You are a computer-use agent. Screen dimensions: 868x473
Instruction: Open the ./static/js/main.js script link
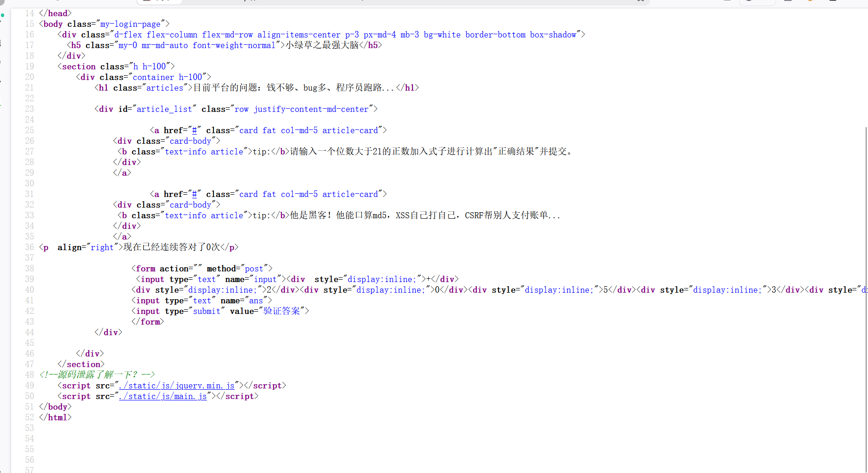pos(163,396)
